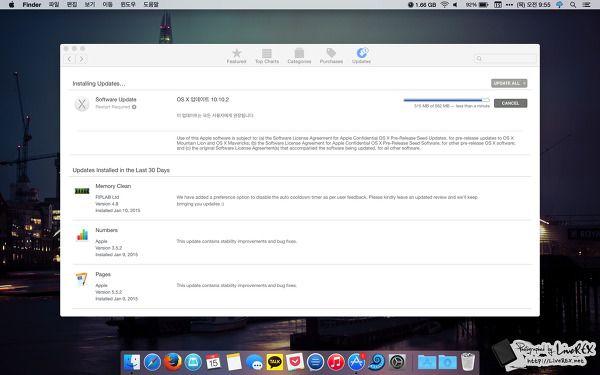Go back with the left arrow
Image resolution: width=600 pixels, height=375 pixels.
(69, 59)
